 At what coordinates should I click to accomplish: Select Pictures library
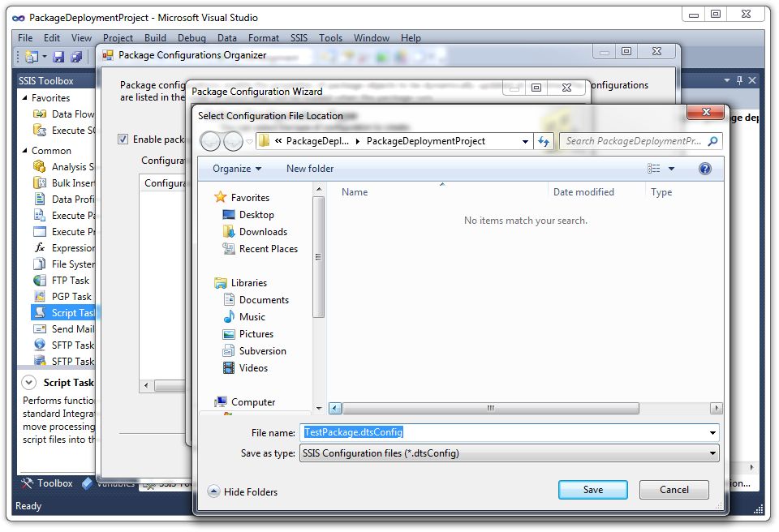pos(248,333)
